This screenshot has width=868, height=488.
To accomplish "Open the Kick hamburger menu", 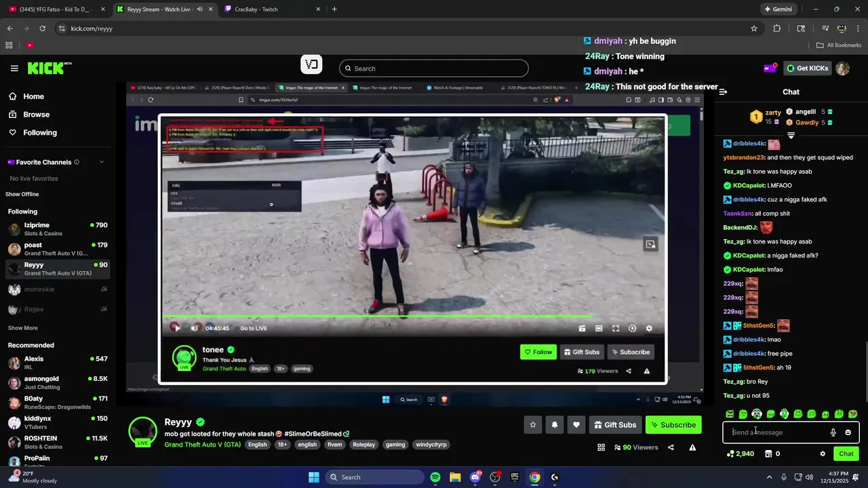I will [14, 68].
